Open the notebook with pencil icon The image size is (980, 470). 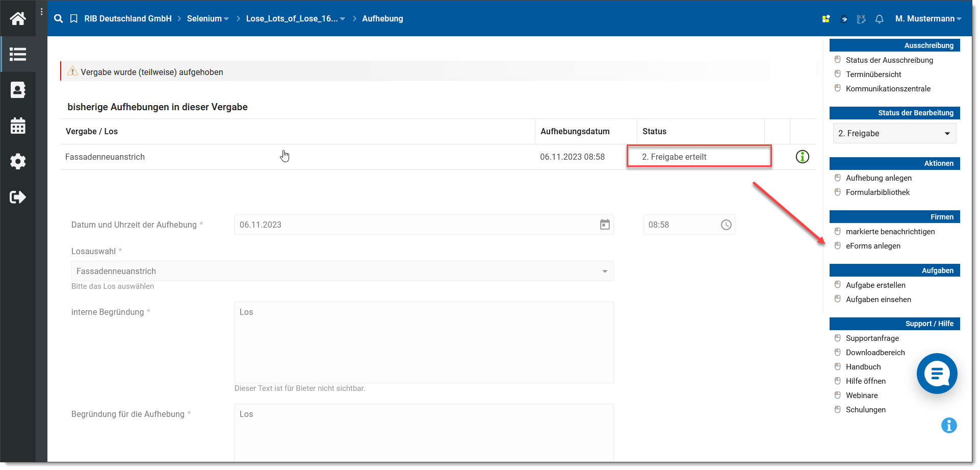pyautogui.click(x=862, y=19)
